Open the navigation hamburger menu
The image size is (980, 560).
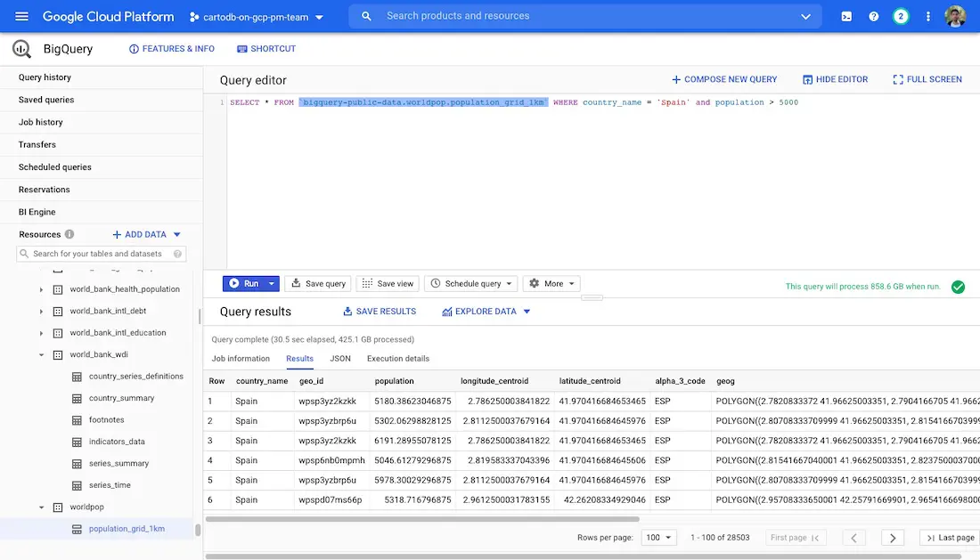pos(22,15)
